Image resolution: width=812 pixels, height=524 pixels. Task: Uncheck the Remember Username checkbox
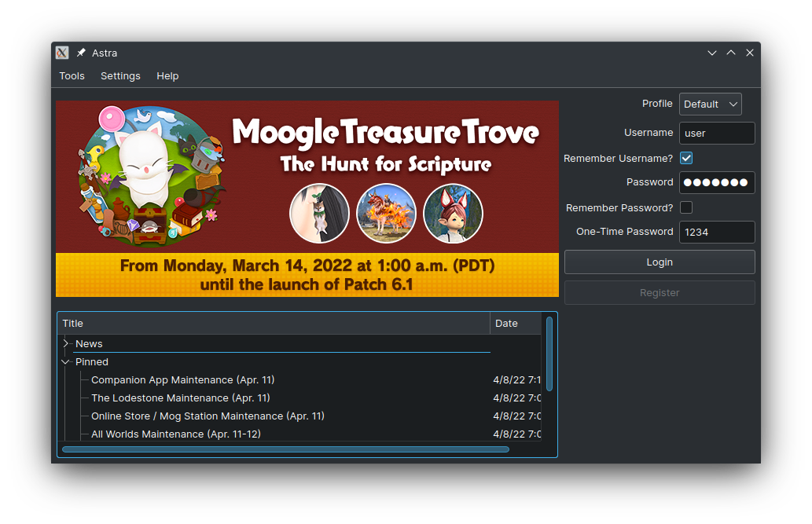pos(686,158)
